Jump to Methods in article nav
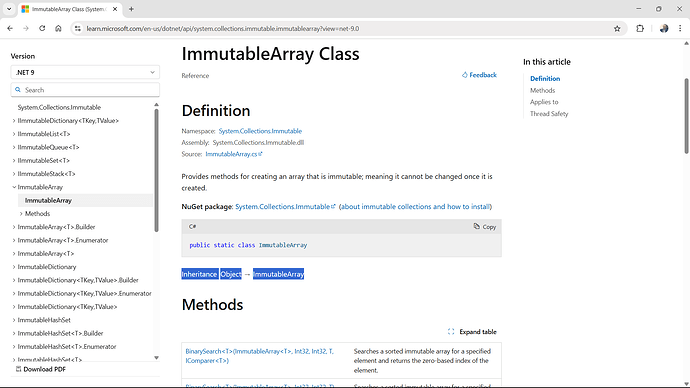 click(x=542, y=90)
